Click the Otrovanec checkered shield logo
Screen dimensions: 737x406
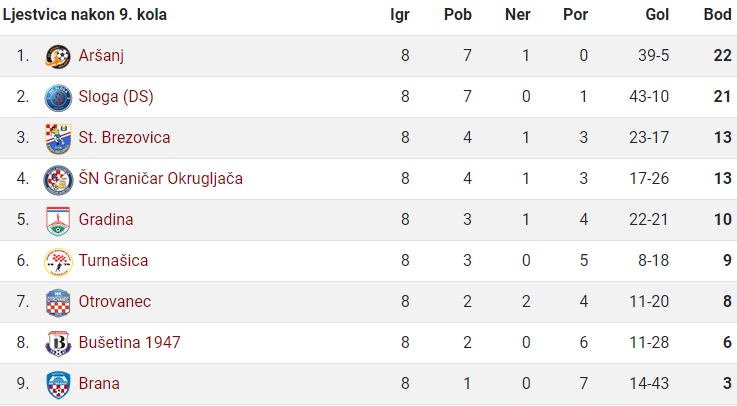(58, 303)
